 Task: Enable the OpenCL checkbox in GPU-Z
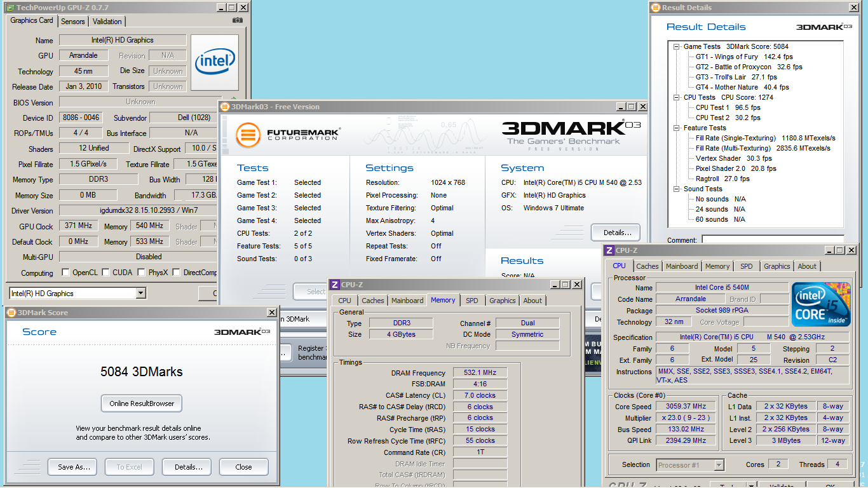[65, 273]
